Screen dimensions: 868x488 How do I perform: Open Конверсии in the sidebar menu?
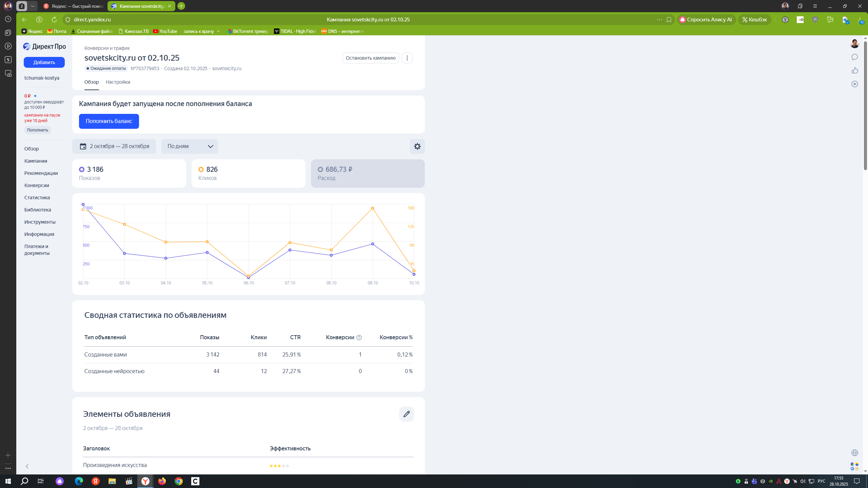pyautogui.click(x=37, y=185)
